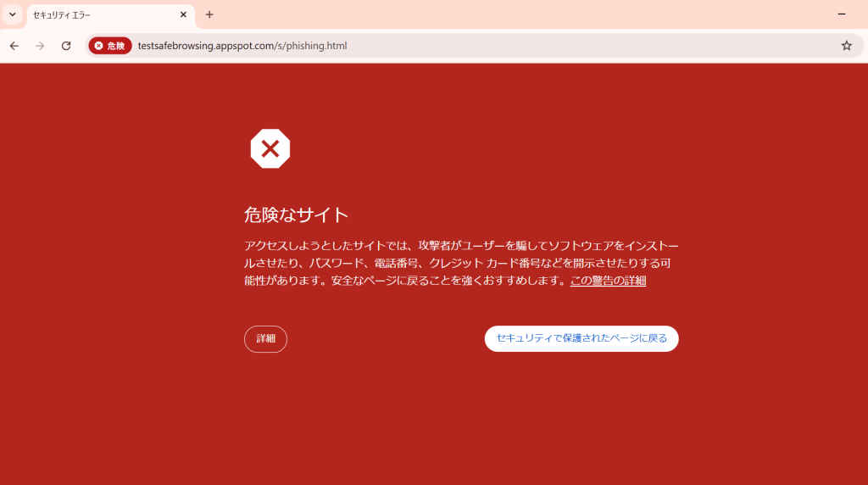The image size is (868, 485).
Task: Close the セキュリティ エラー tab
Action: 183,14
